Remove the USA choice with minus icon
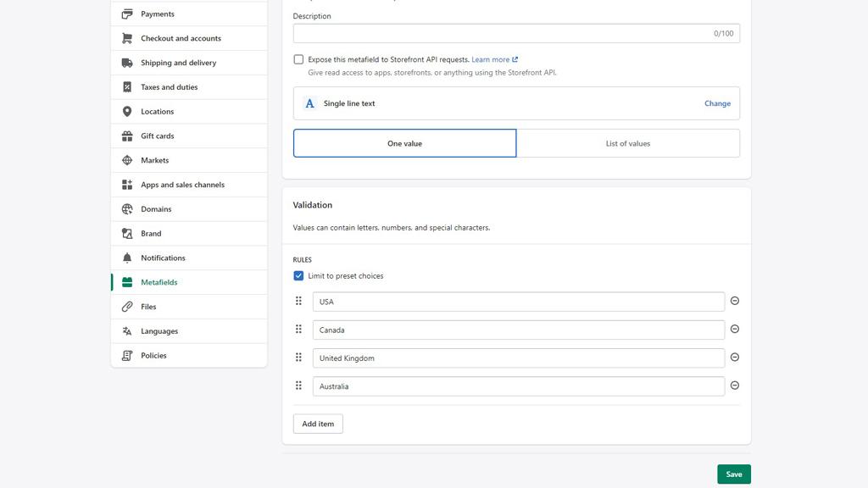This screenshot has height=488, width=868. point(735,301)
